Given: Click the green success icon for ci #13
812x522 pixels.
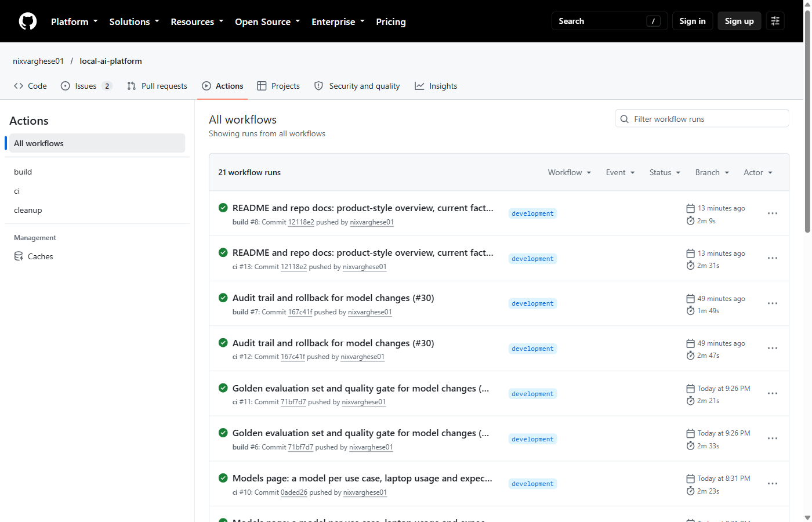Looking at the screenshot, I should tap(223, 252).
